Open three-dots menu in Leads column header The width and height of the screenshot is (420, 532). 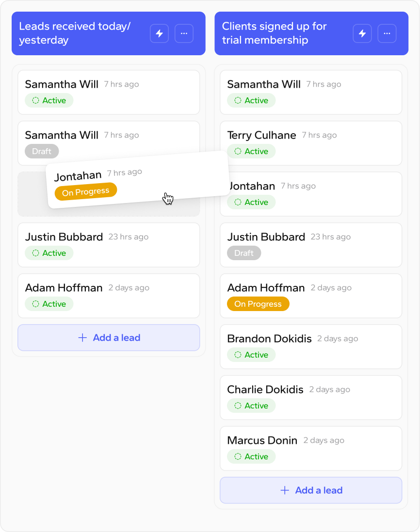click(184, 33)
